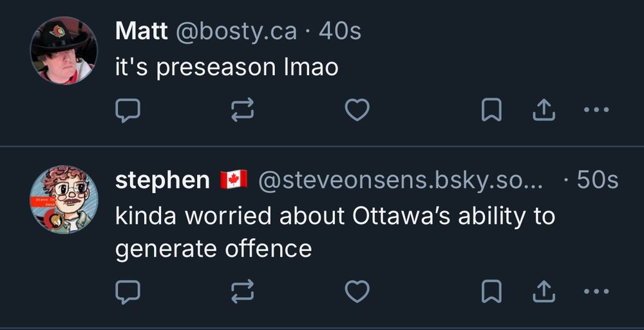The width and height of the screenshot is (644, 330).
Task: Open more options on stephen's post
Action: tap(596, 292)
